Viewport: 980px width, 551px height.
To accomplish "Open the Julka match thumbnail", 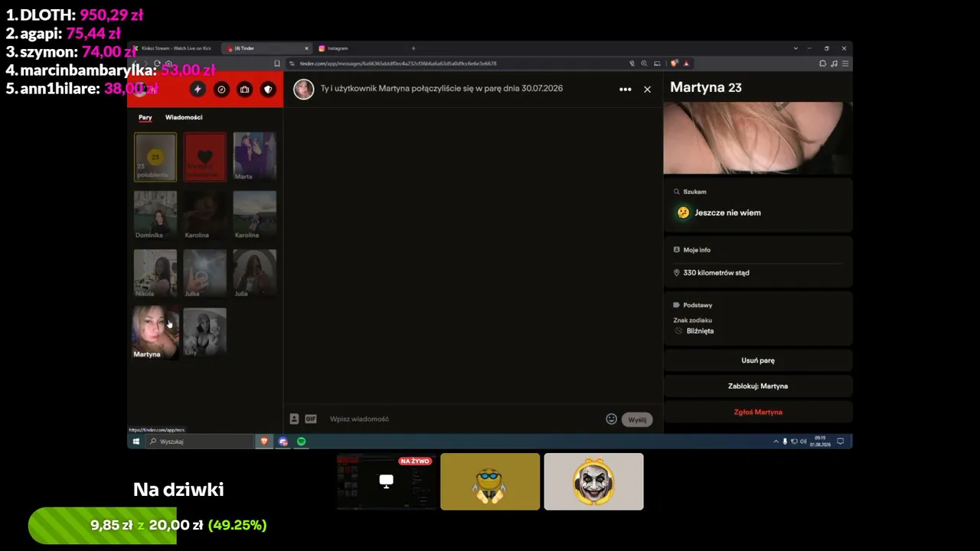I will coord(205,273).
